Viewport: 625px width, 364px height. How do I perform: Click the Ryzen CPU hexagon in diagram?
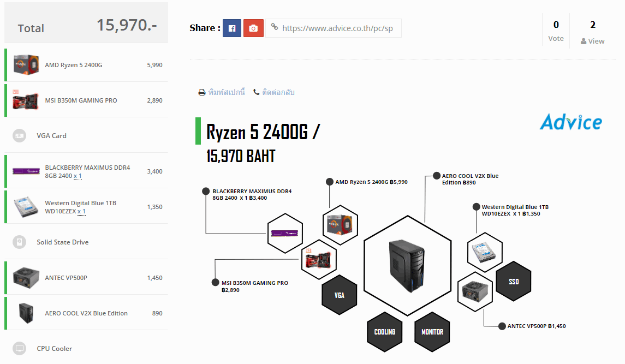tap(340, 225)
